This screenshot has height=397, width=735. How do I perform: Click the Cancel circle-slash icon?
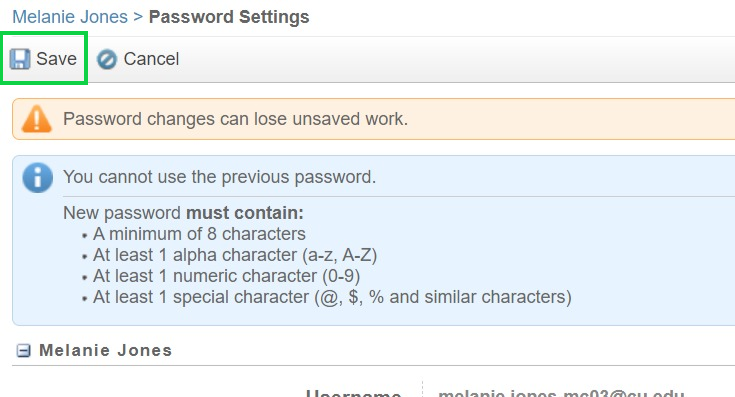(x=107, y=60)
